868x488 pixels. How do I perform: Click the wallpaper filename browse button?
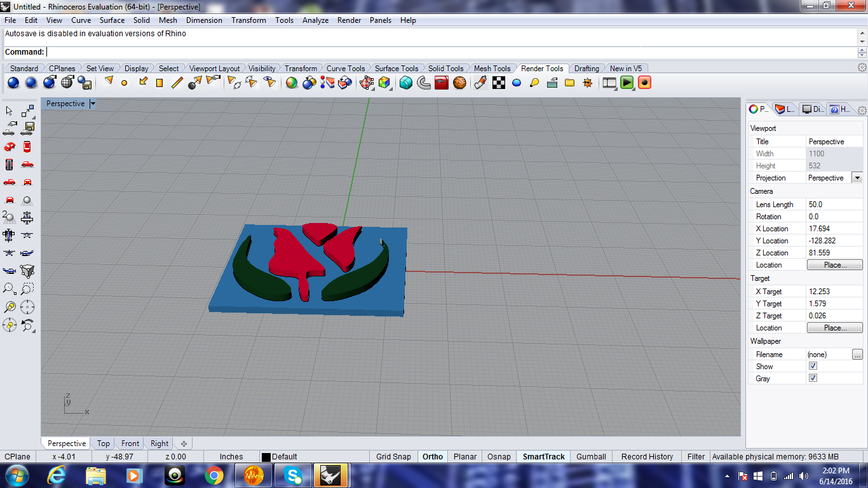click(x=857, y=355)
